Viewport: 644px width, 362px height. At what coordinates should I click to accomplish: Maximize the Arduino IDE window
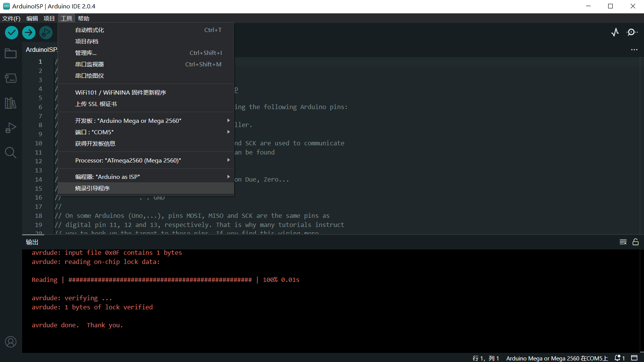610,6
